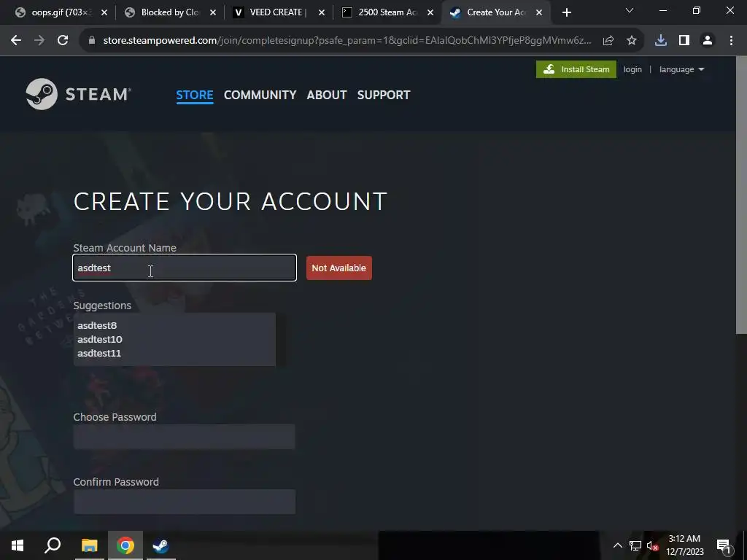Screen dimensions: 747x560
Task: Open SUPPORT in Steam navigation
Action: (x=384, y=95)
